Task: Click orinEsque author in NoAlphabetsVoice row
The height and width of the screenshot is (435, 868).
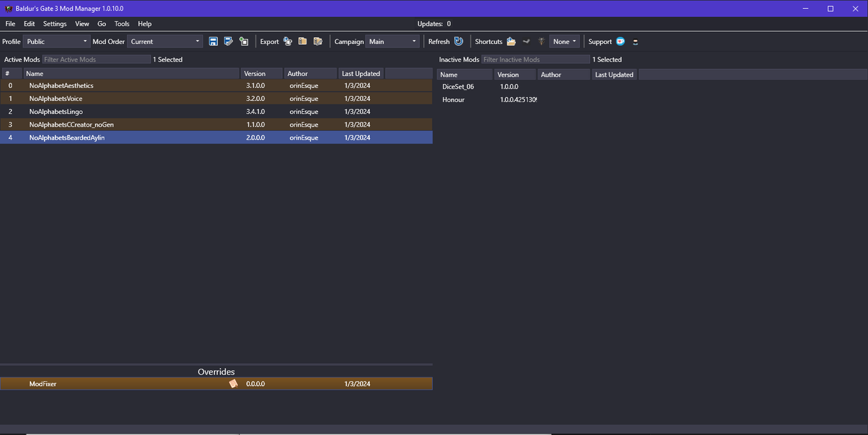Action: [304, 99]
